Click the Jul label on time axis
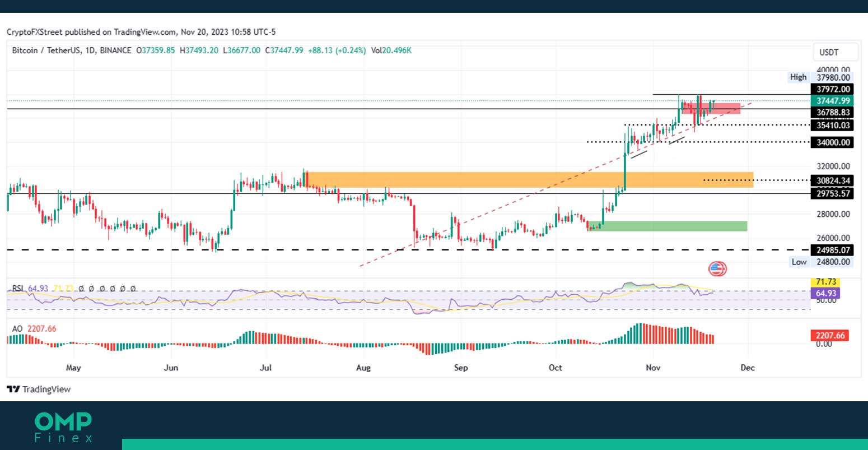This screenshot has height=450, width=868. tap(266, 368)
